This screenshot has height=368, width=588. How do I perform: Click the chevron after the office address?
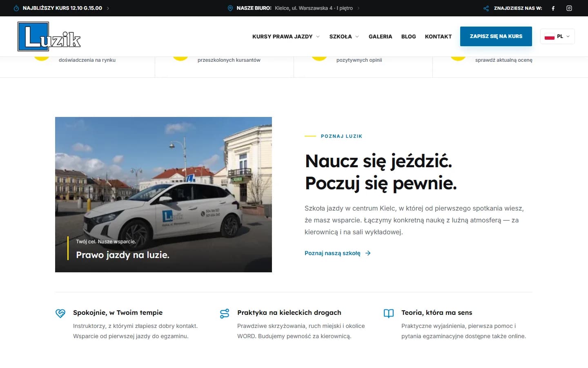pos(359,8)
